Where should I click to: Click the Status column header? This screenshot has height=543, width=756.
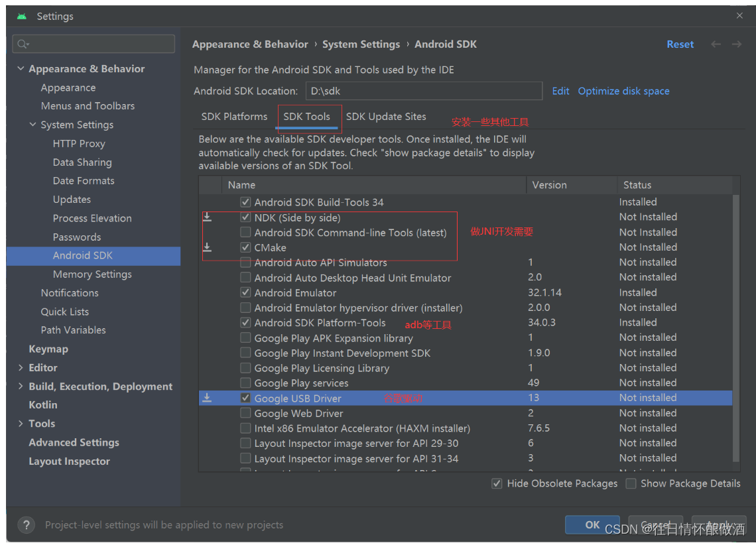(675, 185)
